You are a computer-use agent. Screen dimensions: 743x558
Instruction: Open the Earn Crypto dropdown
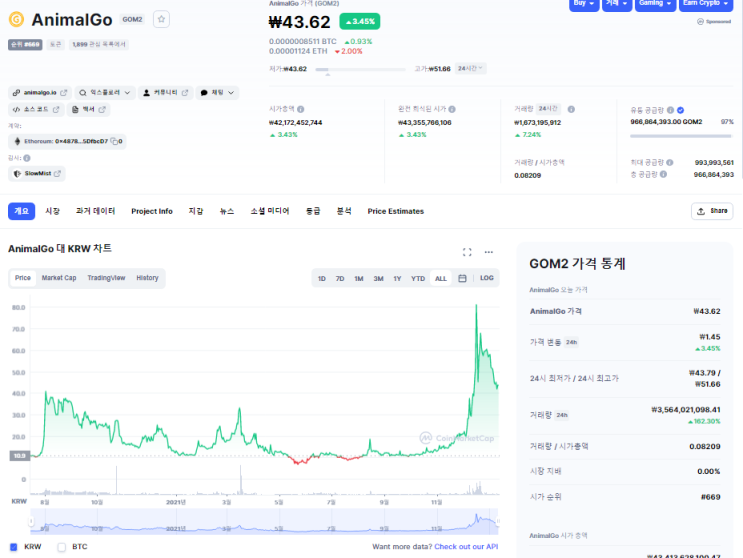coord(706,4)
